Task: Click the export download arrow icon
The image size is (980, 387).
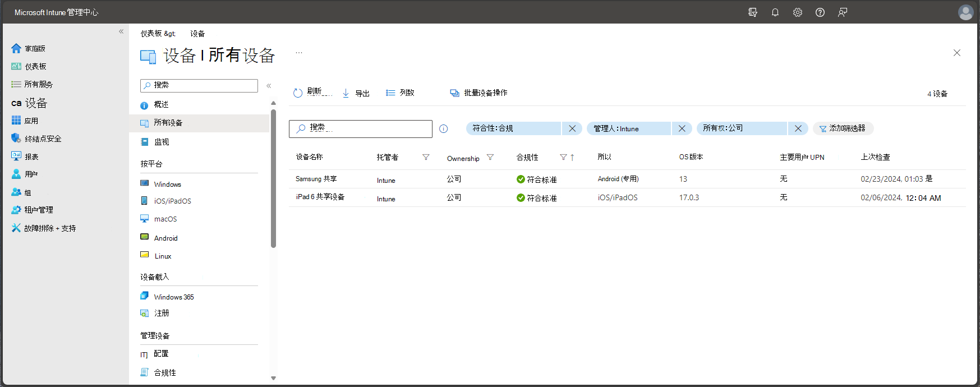Action: tap(346, 93)
